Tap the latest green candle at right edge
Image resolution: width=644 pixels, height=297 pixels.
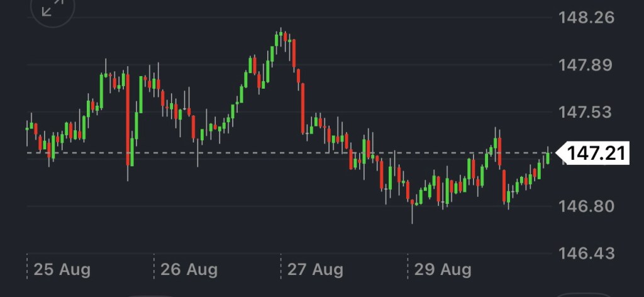(x=548, y=157)
